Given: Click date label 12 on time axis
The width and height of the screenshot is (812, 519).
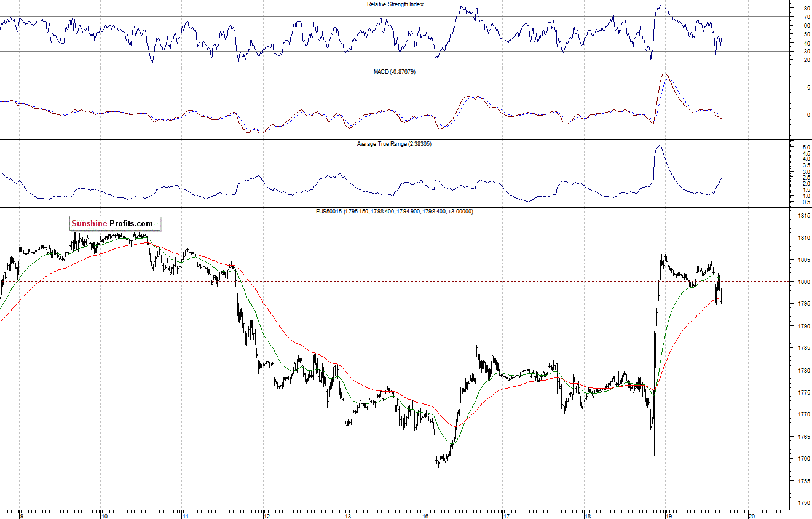Looking at the screenshot, I should [266, 515].
